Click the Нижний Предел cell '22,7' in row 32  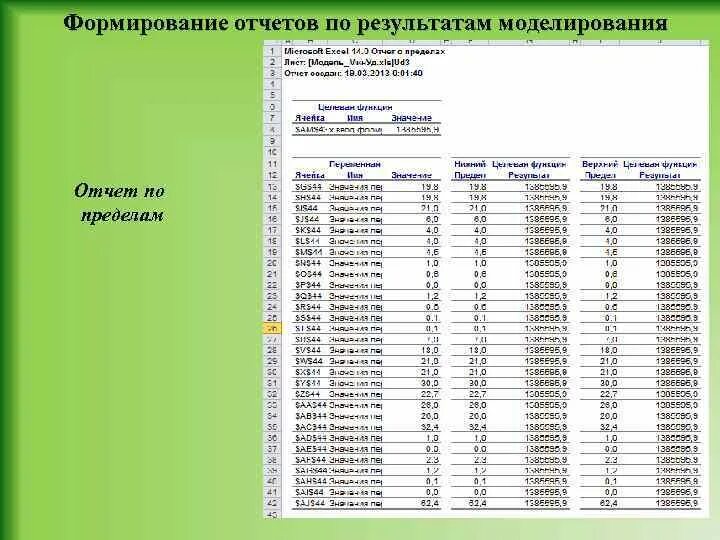click(478, 394)
